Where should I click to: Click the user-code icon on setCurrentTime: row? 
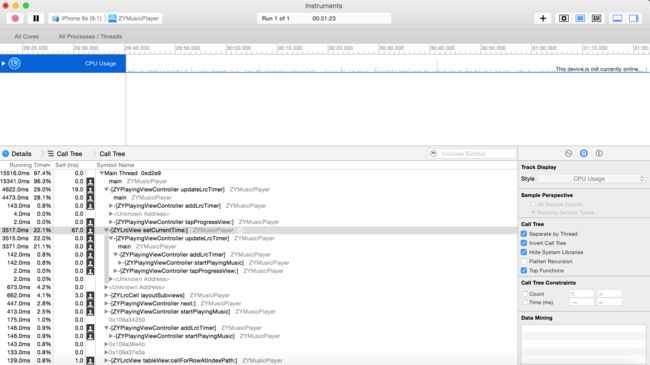coord(90,230)
